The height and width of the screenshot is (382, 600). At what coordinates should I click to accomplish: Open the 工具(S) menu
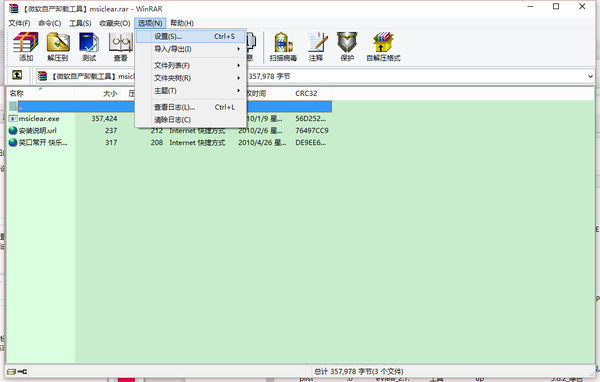[x=80, y=23]
